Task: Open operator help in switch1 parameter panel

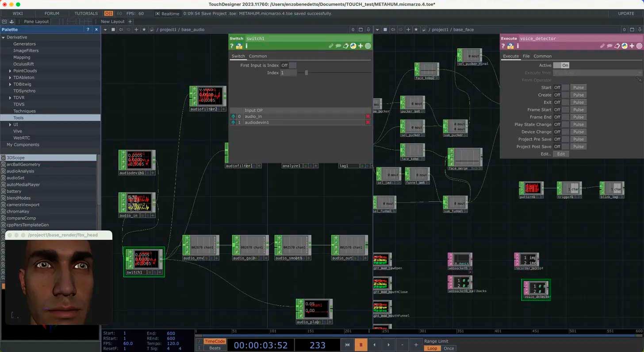Action: click(232, 46)
